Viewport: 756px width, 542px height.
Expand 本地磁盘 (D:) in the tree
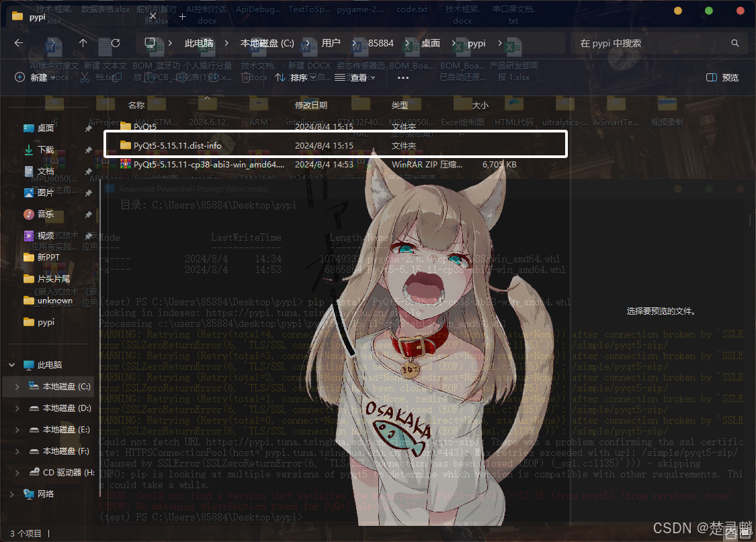click(17, 408)
